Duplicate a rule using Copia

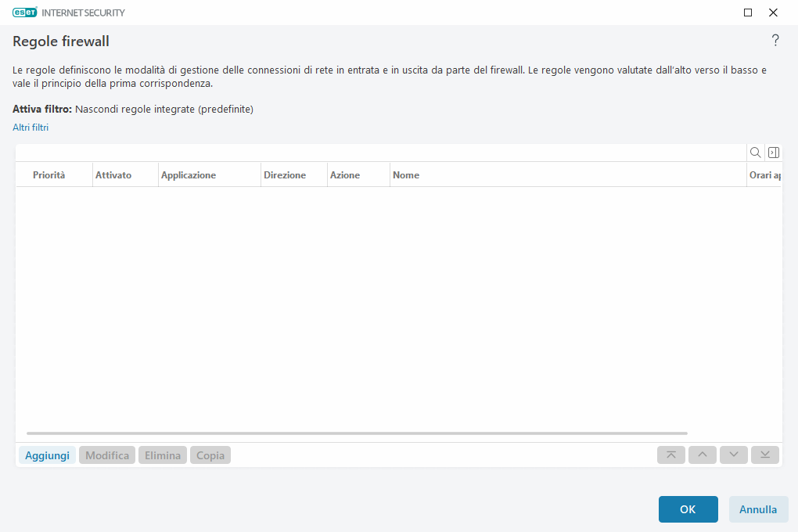point(210,455)
